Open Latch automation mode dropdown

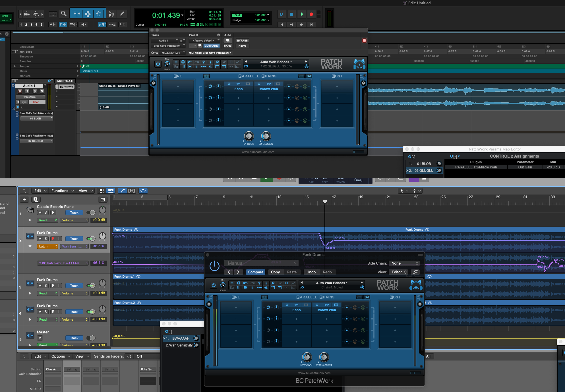(x=47, y=246)
